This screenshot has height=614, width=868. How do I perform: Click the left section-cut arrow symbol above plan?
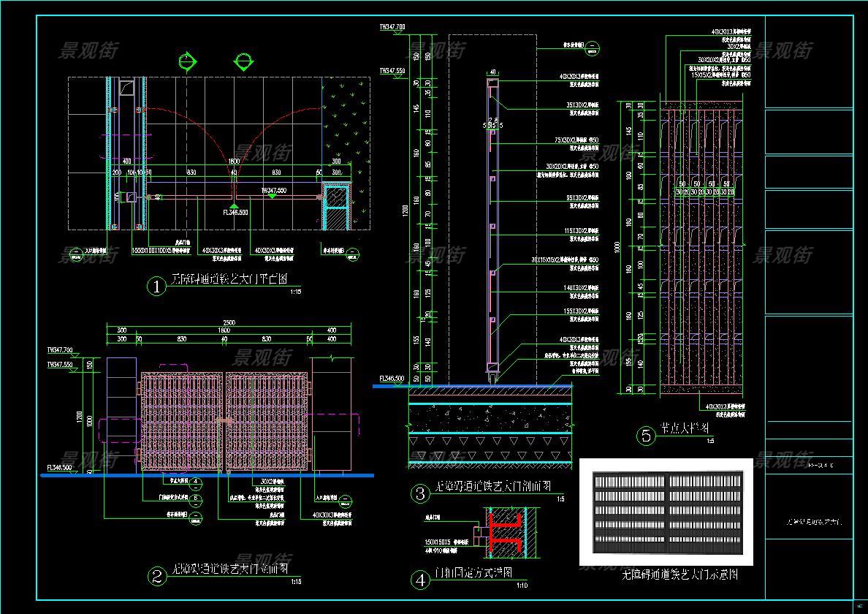(188, 61)
